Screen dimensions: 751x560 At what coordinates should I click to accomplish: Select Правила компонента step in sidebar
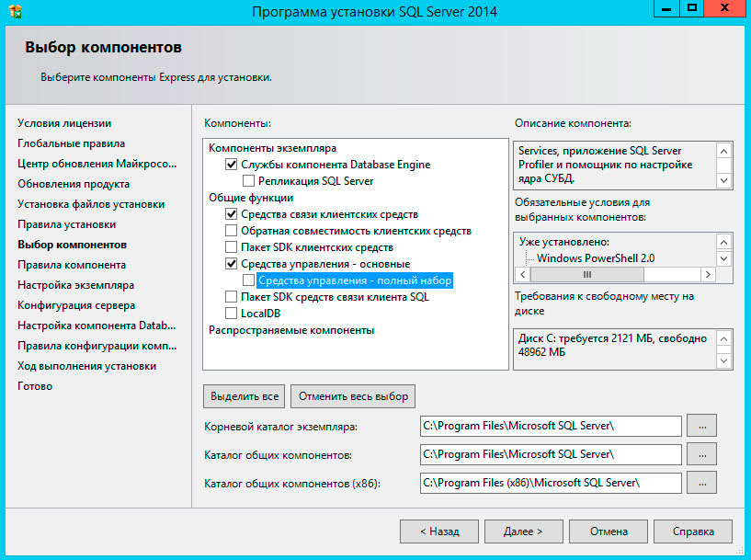(72, 265)
